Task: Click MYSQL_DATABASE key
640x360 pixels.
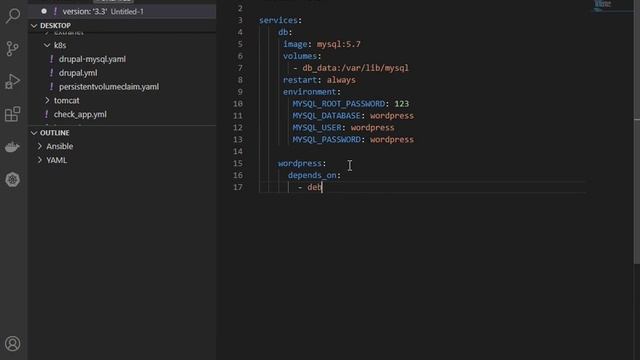Action: (x=326, y=116)
